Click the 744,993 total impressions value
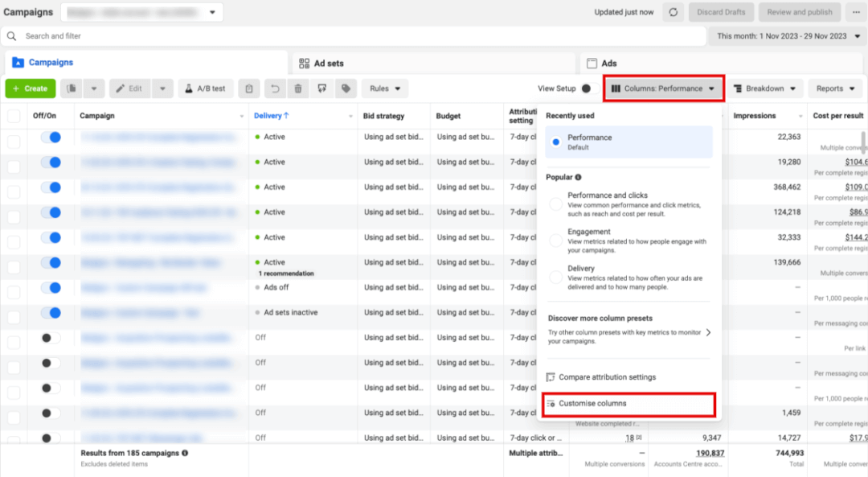 pyautogui.click(x=789, y=453)
